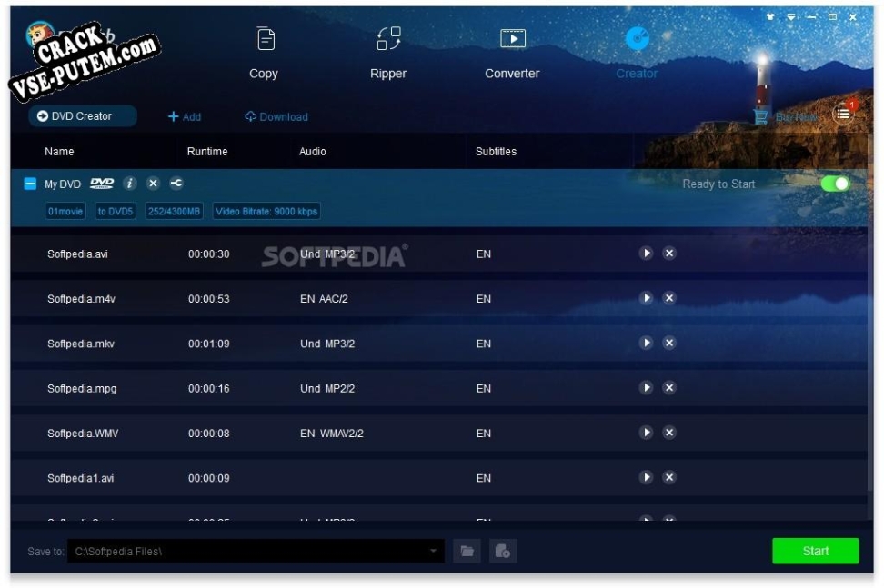Screen dimensions: 884x588
Task: Click the merge icon next to My DVD
Action: [x=176, y=184]
